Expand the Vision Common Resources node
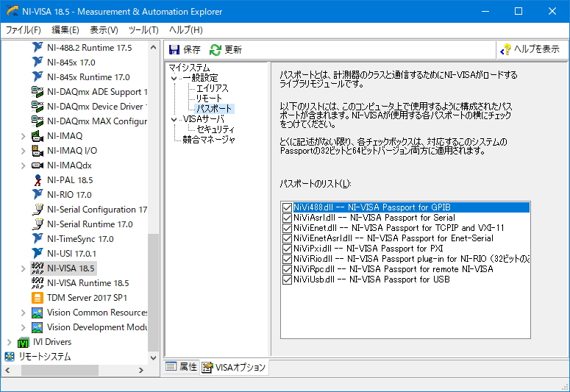Image resolution: width=570 pixels, height=392 pixels. pos(24,313)
